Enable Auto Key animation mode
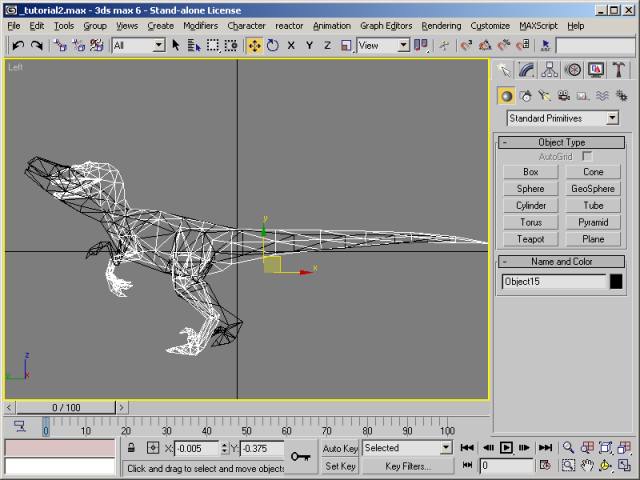Viewport: 640px width, 480px height. coord(340,448)
